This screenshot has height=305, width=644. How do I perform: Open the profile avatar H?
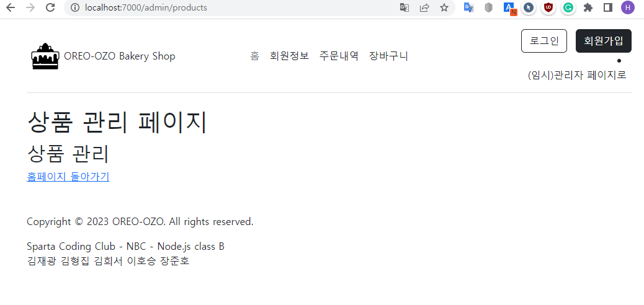coord(628,7)
